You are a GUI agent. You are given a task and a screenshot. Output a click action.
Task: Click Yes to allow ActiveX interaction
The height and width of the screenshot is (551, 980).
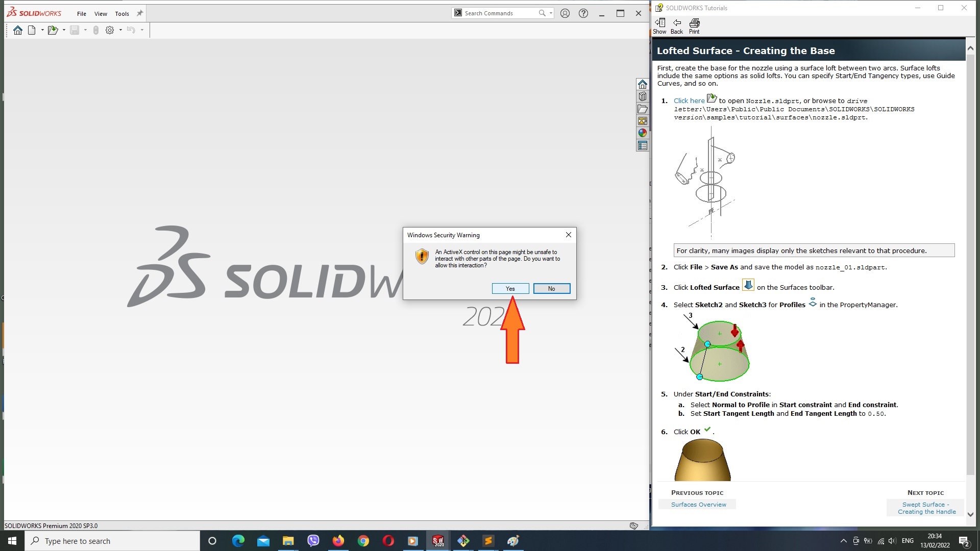[x=510, y=288]
